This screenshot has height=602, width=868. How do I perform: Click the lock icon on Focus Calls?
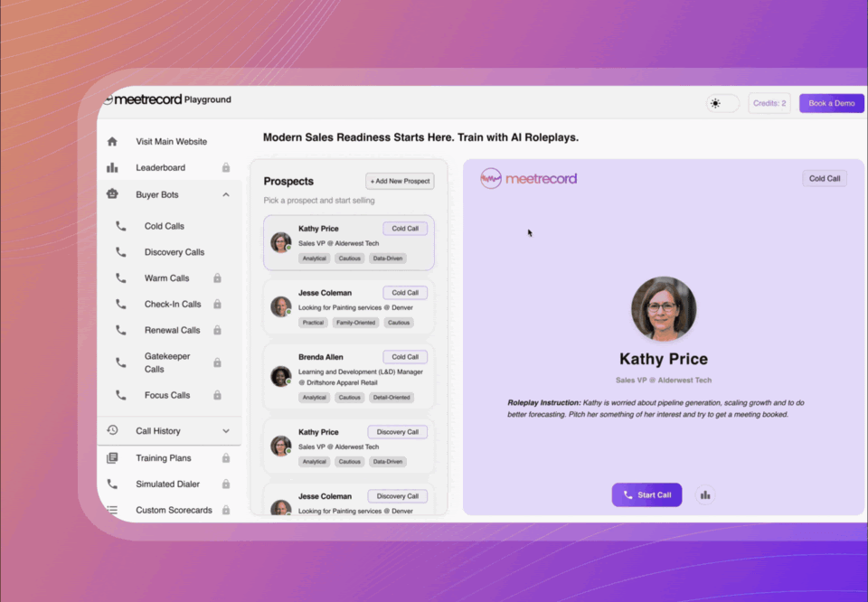tap(218, 395)
